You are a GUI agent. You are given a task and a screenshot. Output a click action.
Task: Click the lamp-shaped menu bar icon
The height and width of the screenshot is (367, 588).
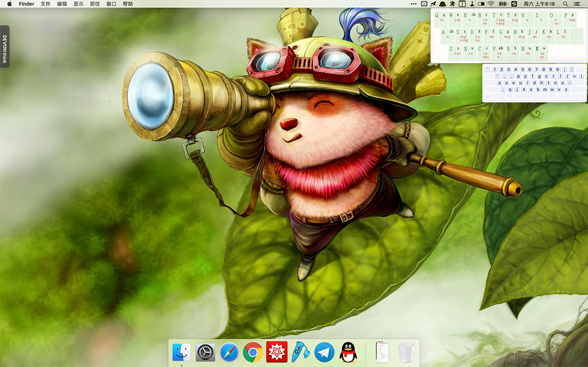click(472, 4)
